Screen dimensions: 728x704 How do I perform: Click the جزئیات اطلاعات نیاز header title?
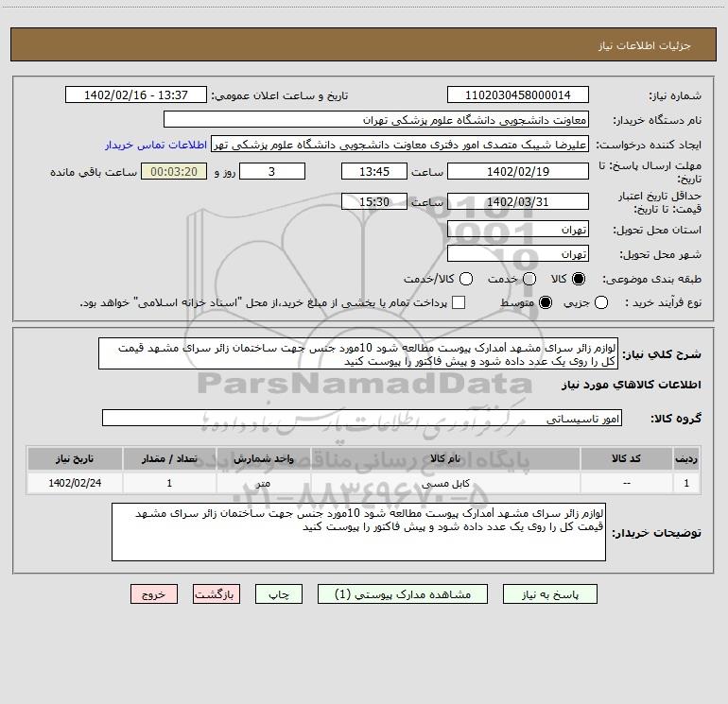pos(644,45)
